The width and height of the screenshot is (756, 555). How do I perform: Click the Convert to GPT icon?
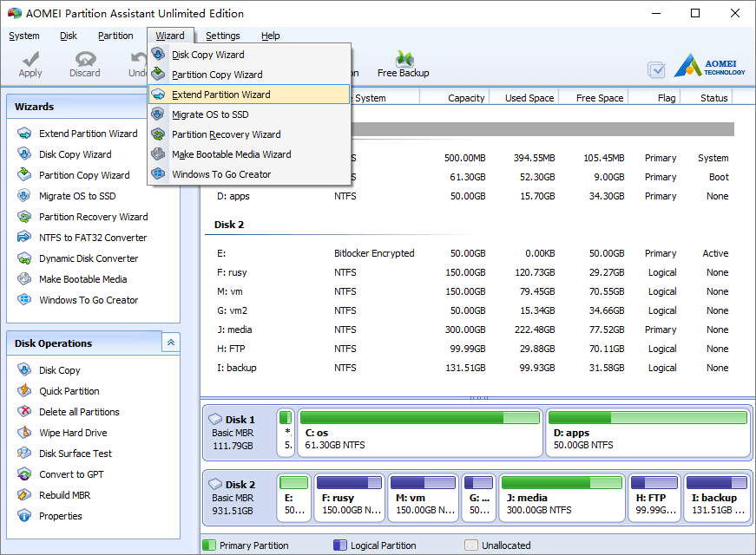[x=24, y=474]
